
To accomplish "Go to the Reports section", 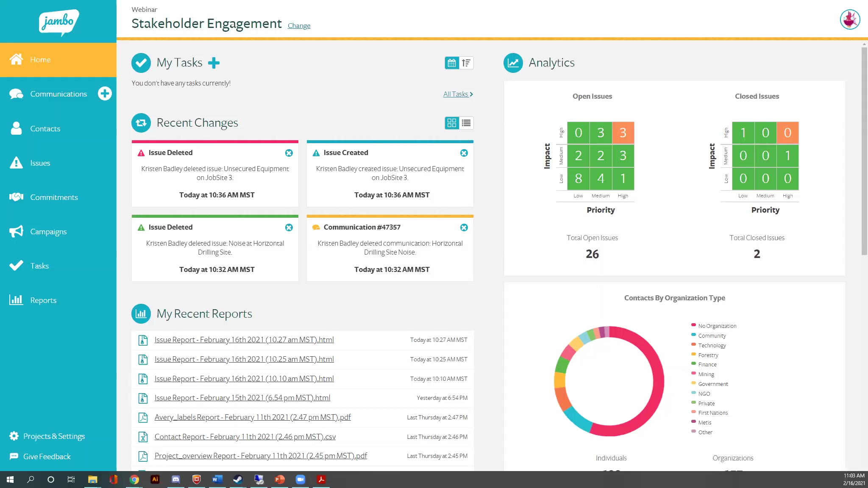I will (x=43, y=300).
